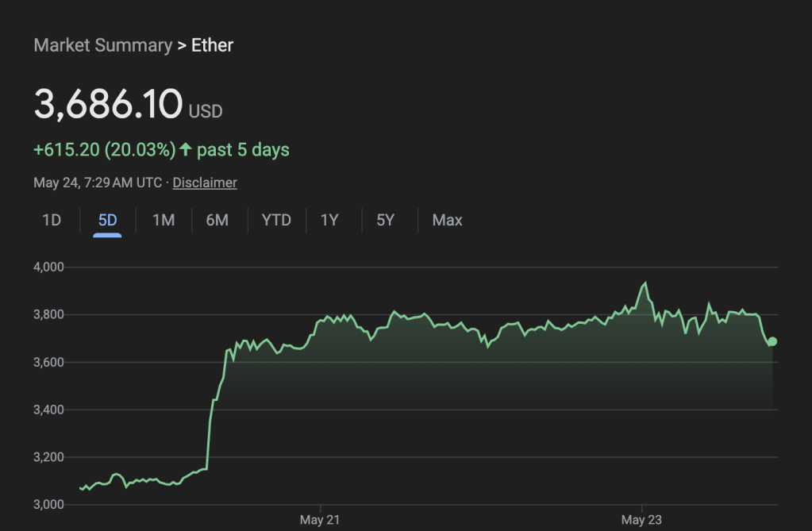This screenshot has width=812, height=531.
Task: Select the 5D time range tab
Action: click(x=107, y=220)
